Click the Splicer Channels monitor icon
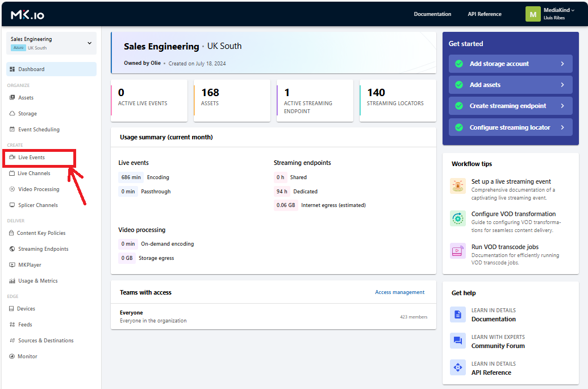 (x=12, y=205)
